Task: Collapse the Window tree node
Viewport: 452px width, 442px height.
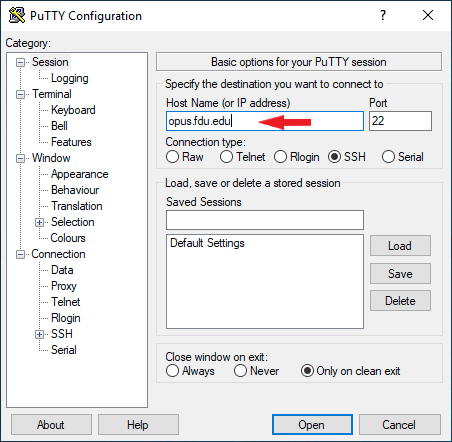Action: click(x=20, y=158)
